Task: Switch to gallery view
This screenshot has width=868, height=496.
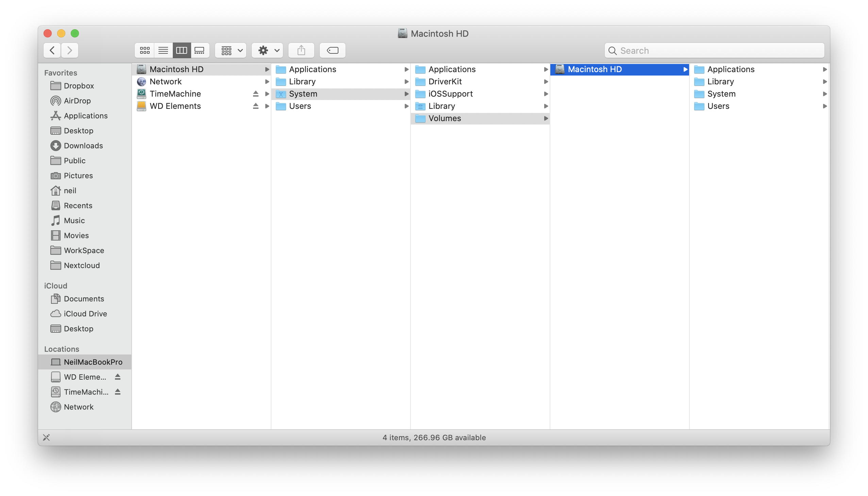Action: point(200,50)
